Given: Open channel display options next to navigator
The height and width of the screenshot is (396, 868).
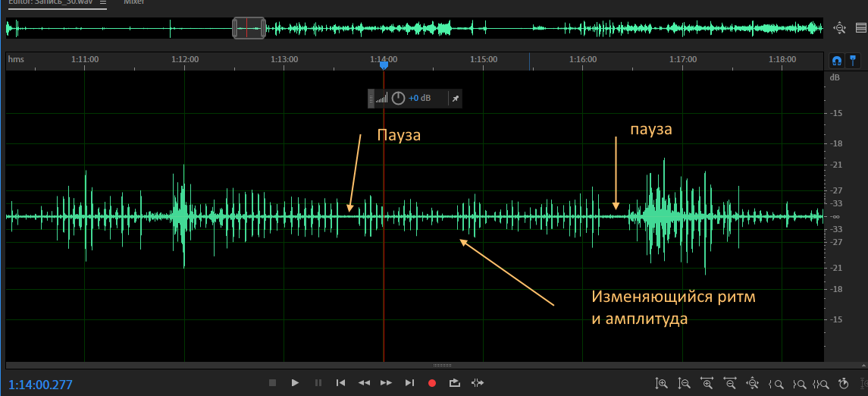Looking at the screenshot, I should tap(861, 28).
